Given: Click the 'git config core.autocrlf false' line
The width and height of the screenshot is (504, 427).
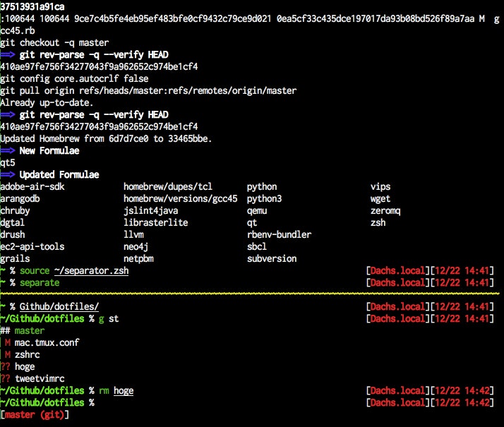Looking at the screenshot, I should tap(74, 79).
